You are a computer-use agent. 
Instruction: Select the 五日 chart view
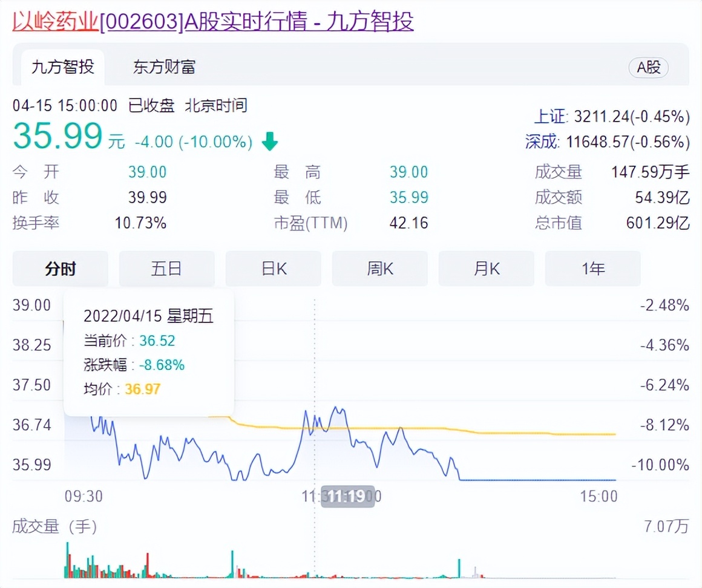[166, 269]
